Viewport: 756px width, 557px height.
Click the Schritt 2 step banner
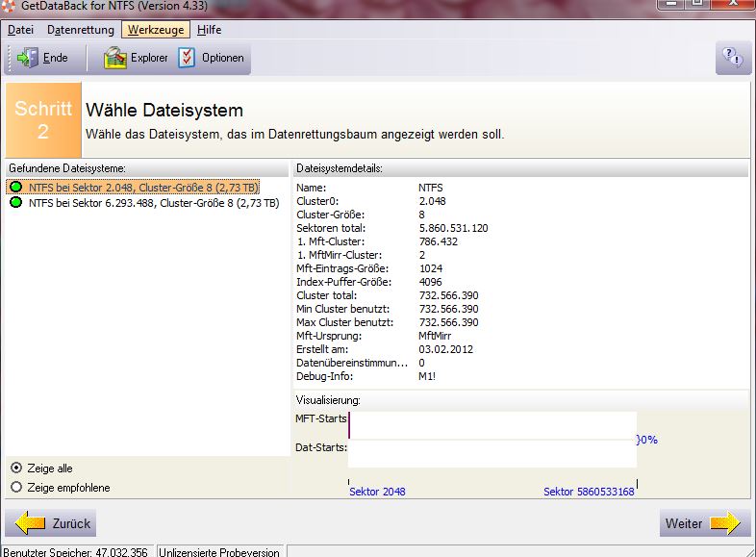pyautogui.click(x=43, y=119)
